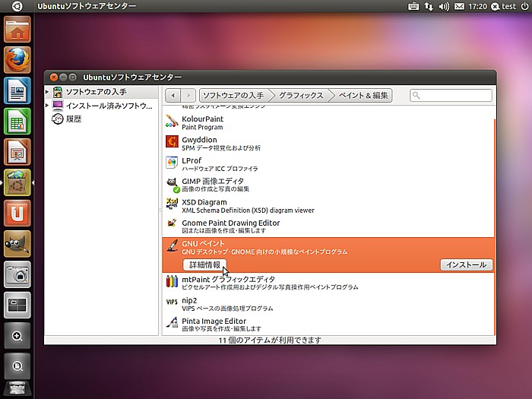
Task: Open the workspace switcher launcher icon
Action: click(17, 305)
